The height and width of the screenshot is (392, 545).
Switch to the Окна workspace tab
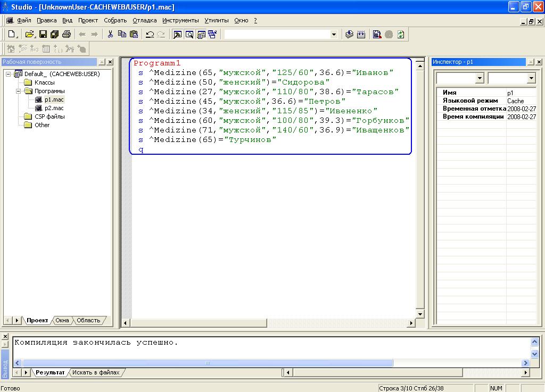click(62, 321)
